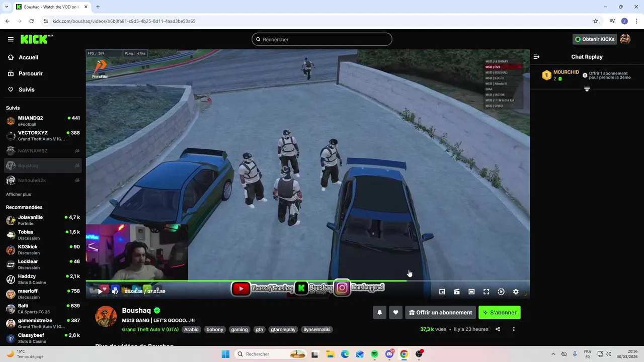Click Boushaq channel avatar below video
Image resolution: width=644 pixels, height=362 pixels.
[x=106, y=316]
